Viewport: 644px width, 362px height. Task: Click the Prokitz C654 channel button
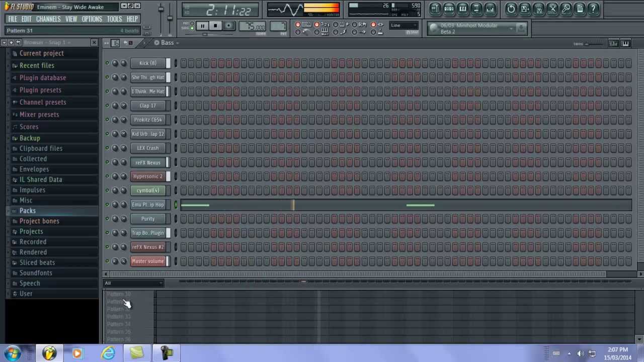coord(148,120)
